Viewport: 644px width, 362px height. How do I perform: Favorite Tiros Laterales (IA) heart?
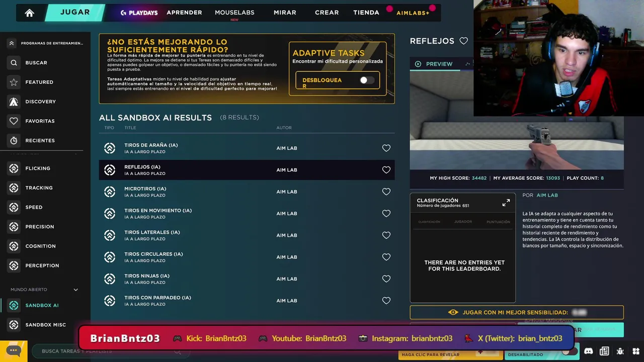(x=386, y=235)
